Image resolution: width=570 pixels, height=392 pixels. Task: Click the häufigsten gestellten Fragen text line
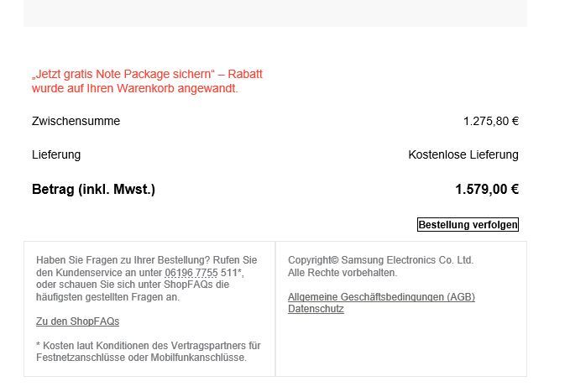107,297
